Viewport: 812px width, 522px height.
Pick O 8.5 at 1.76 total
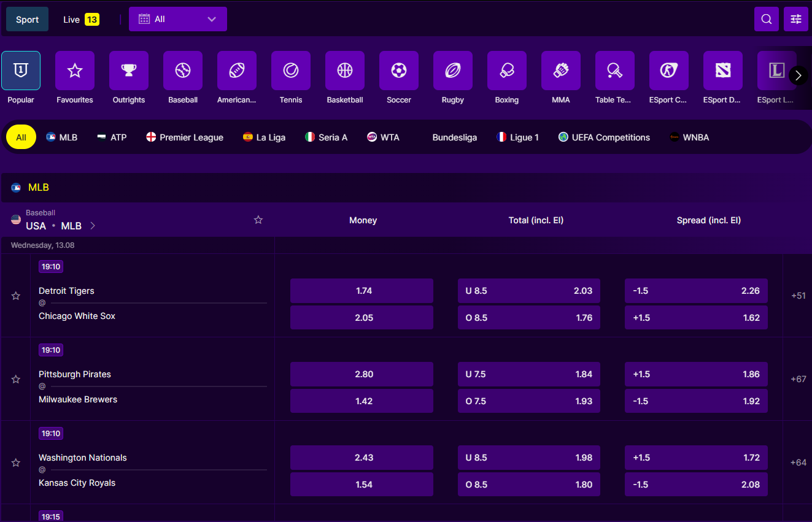529,318
